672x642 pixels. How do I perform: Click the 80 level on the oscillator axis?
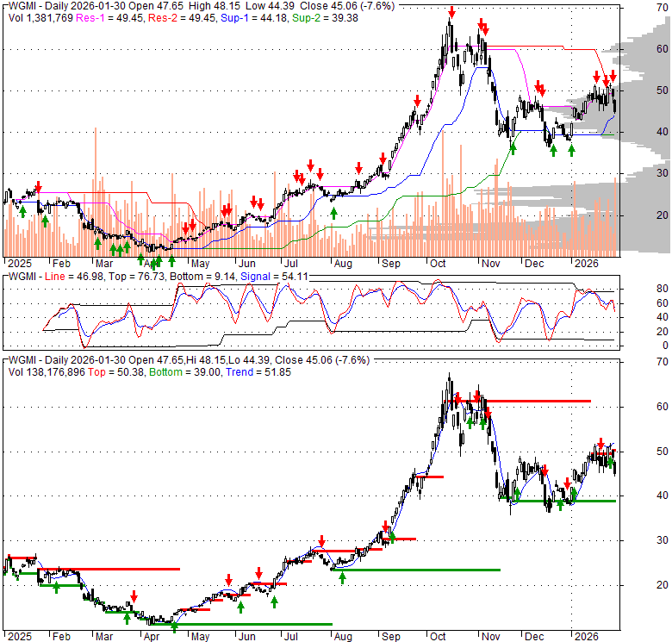(x=663, y=289)
